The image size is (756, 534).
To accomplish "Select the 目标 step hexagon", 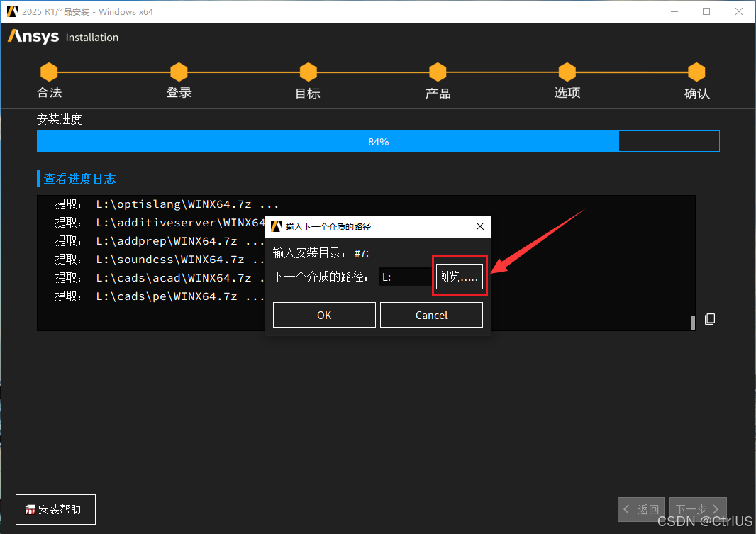I will point(308,72).
